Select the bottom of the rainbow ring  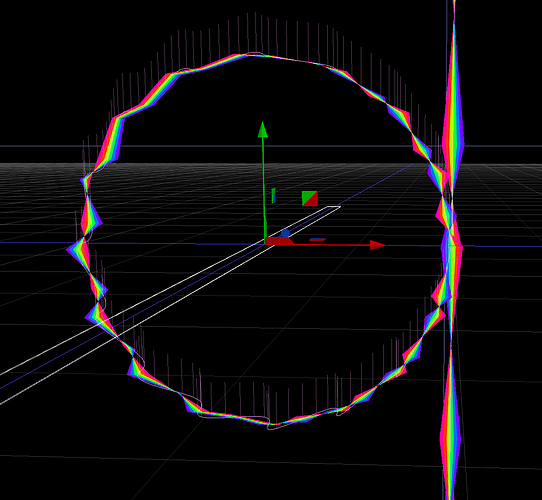point(273,423)
